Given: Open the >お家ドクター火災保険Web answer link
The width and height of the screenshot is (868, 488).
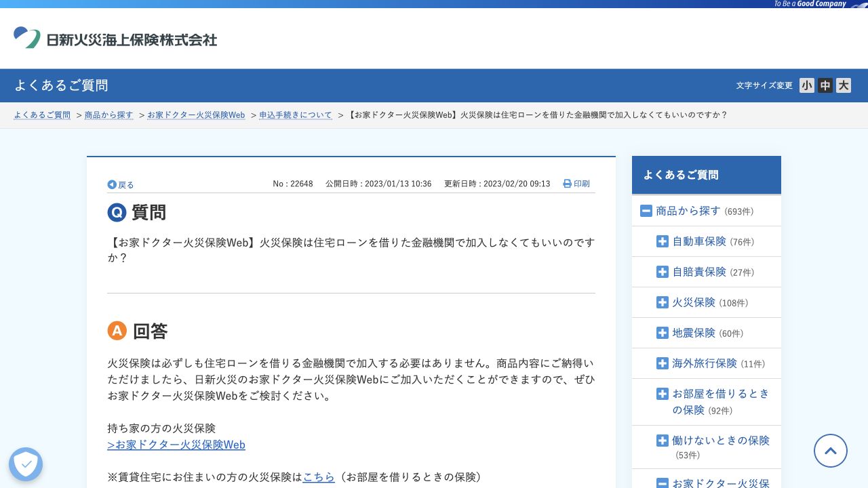Looking at the screenshot, I should [176, 445].
